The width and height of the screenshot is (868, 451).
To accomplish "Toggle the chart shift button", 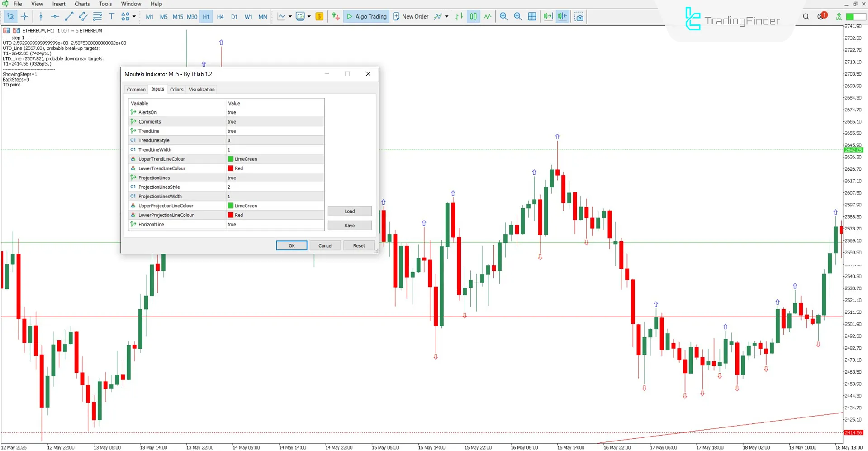I will 562,16.
